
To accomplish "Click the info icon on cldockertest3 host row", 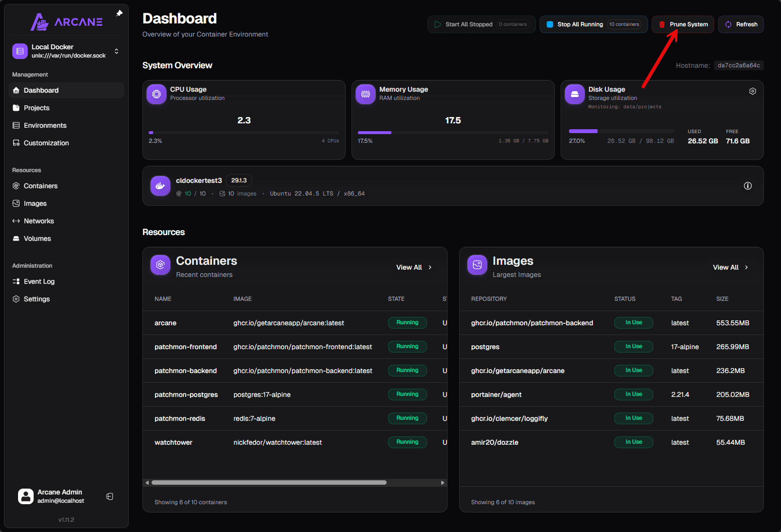I will (x=748, y=186).
